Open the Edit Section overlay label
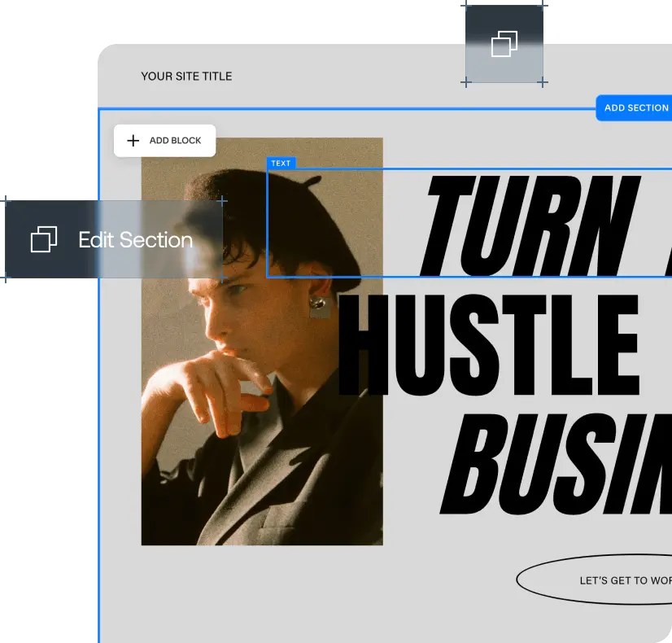672x643 pixels. pyautogui.click(x=135, y=240)
